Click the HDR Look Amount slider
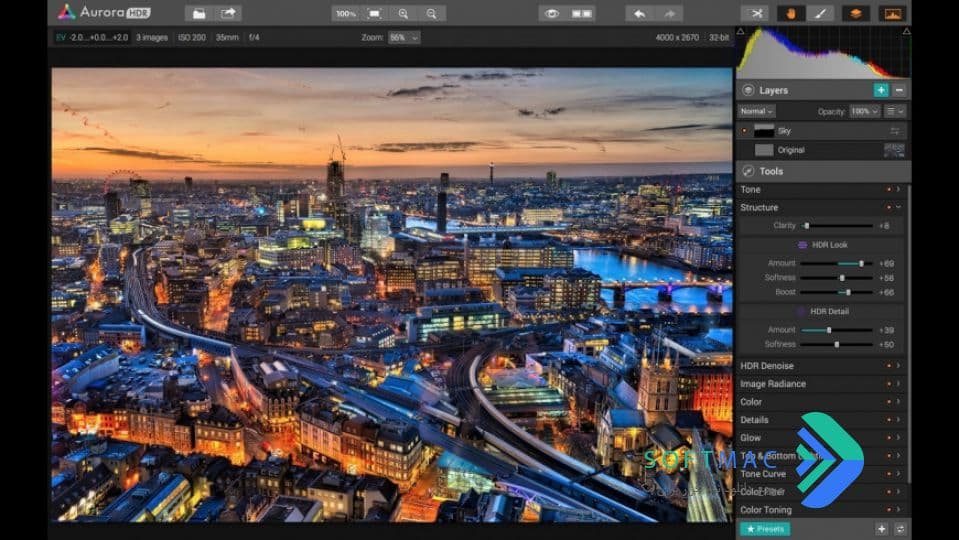The height and width of the screenshot is (540, 959). [x=837, y=263]
